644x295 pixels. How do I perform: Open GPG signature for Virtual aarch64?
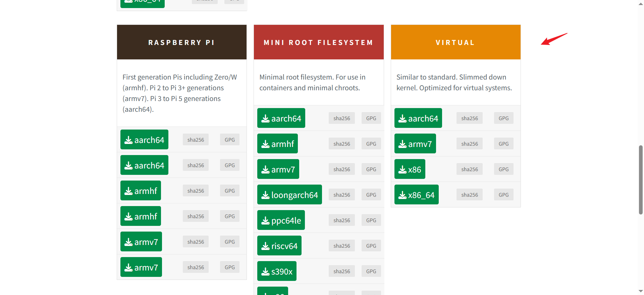503,118
